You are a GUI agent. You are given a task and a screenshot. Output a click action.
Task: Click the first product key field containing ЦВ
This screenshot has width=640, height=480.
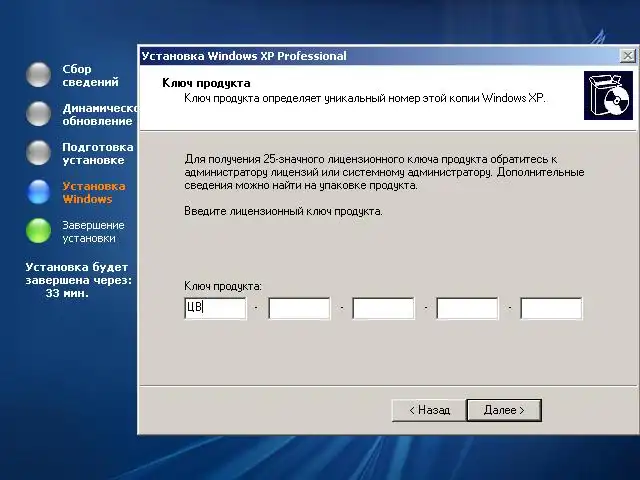click(216, 308)
